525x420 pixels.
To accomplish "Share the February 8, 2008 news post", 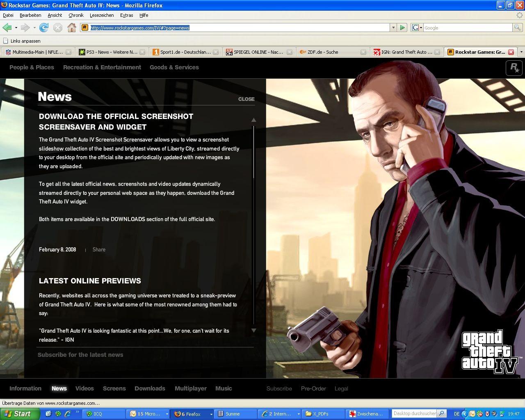I will [x=99, y=249].
